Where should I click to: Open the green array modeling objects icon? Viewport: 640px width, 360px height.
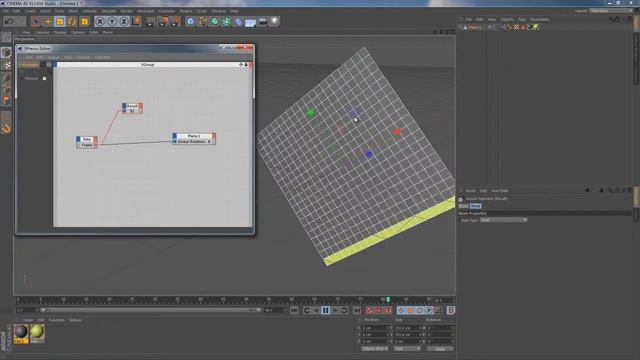tap(227, 21)
